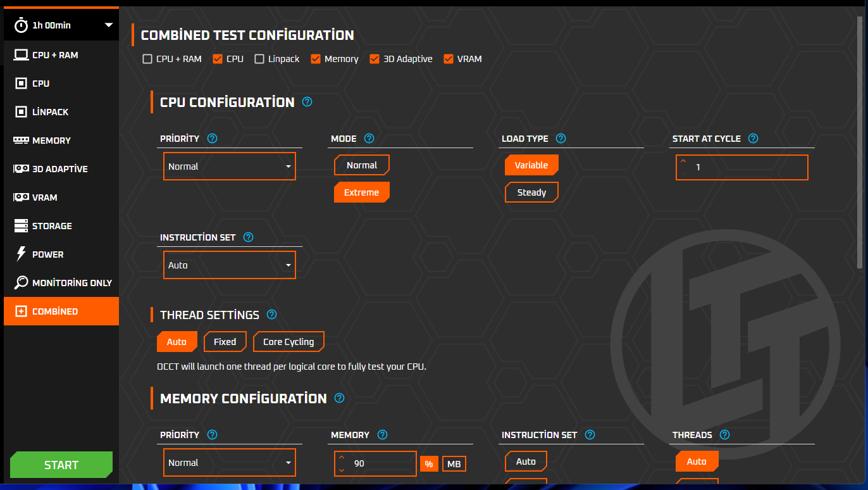Viewport: 868px width, 490px height.
Task: Enable the Linpack checkbox
Action: pyautogui.click(x=259, y=59)
